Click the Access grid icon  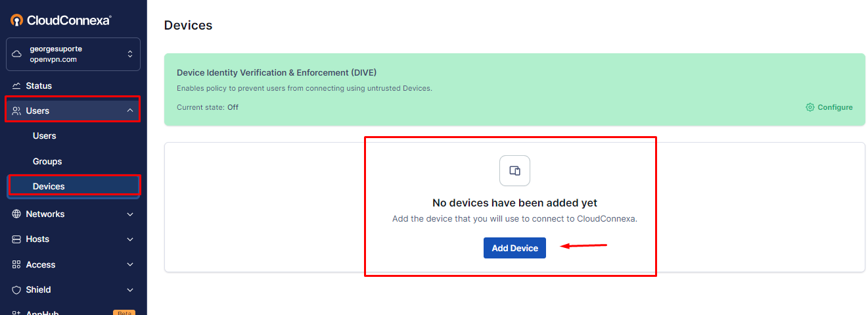tap(16, 265)
